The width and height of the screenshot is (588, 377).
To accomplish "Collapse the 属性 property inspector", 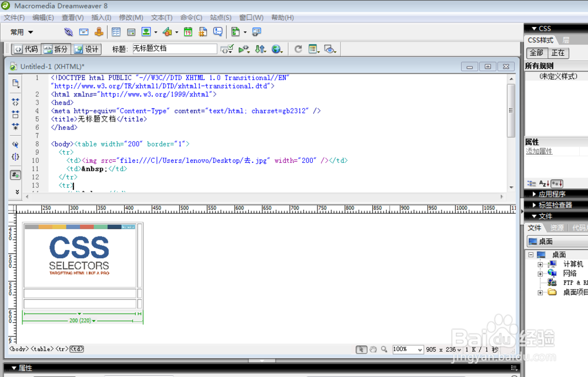I will point(14,368).
